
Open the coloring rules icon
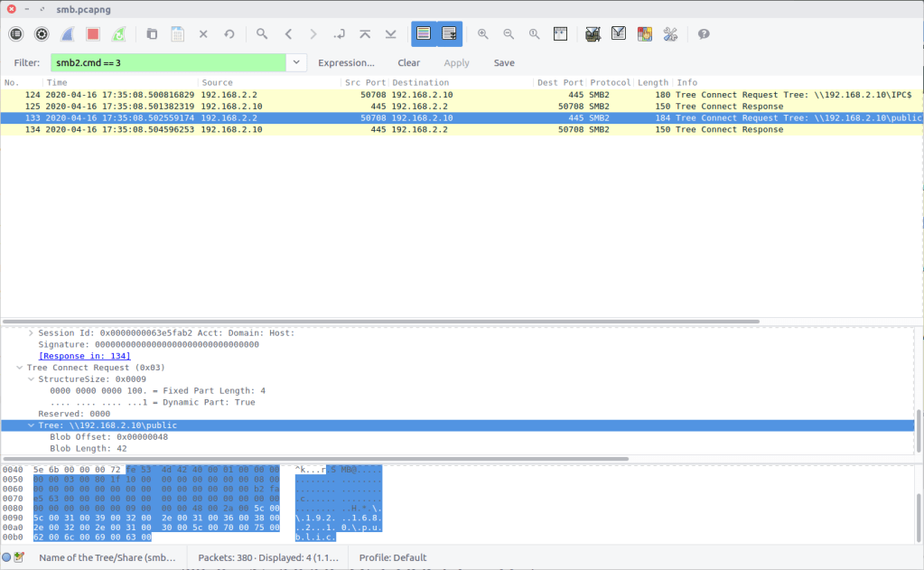[x=645, y=34]
